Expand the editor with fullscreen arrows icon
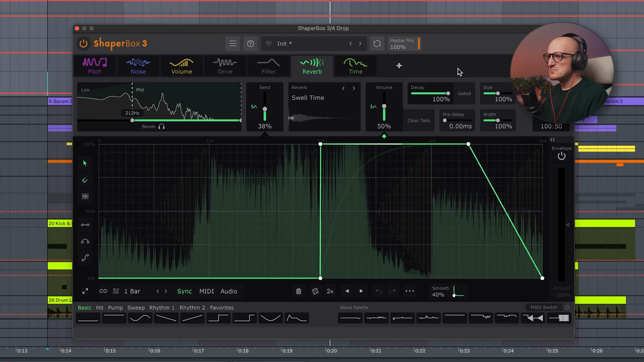 click(85, 291)
